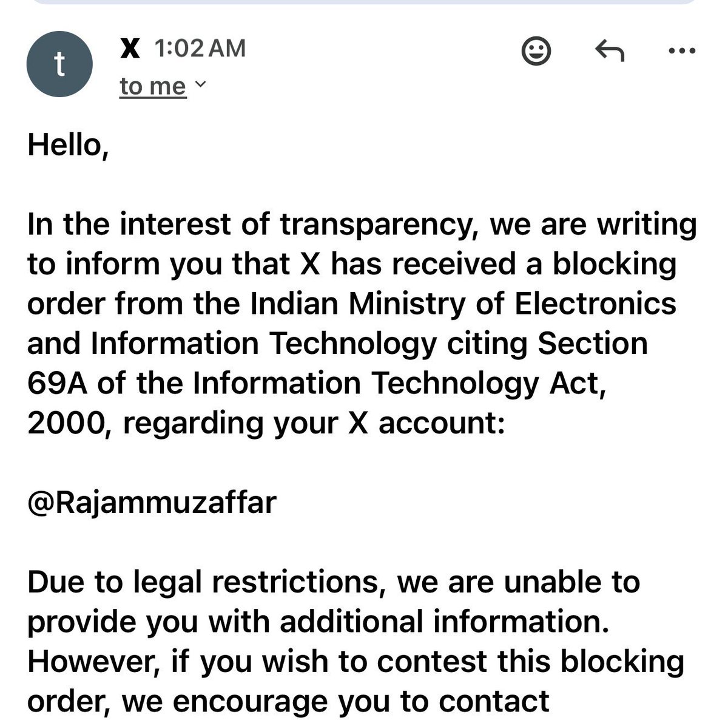Open the 'to me' recipient info

pyautogui.click(x=153, y=86)
